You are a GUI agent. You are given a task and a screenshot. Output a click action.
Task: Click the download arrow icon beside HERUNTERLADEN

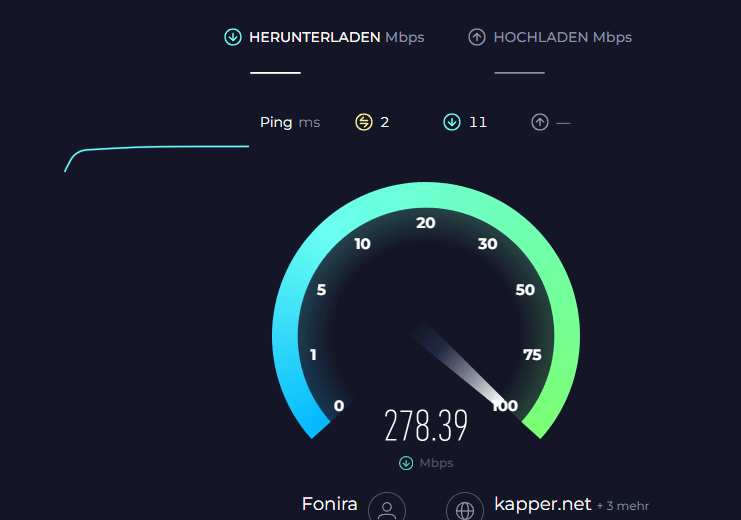[233, 37]
